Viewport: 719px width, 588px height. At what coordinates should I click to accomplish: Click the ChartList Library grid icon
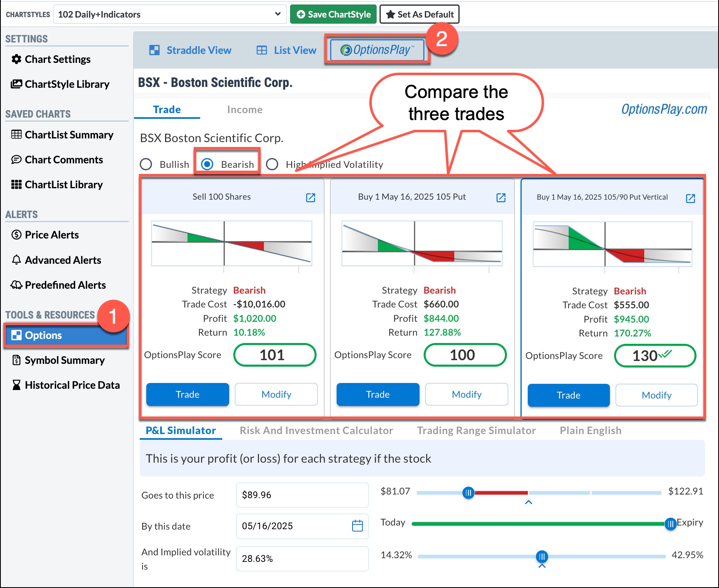(16, 185)
